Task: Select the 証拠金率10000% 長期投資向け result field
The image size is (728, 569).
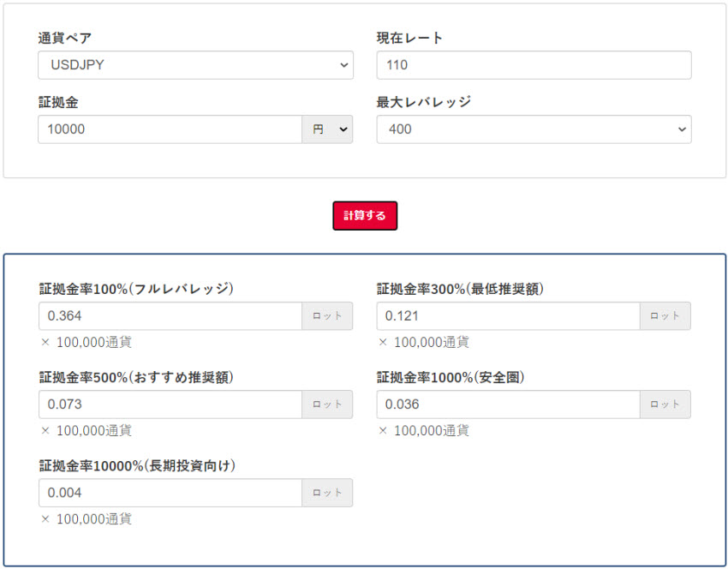Action: pos(170,493)
